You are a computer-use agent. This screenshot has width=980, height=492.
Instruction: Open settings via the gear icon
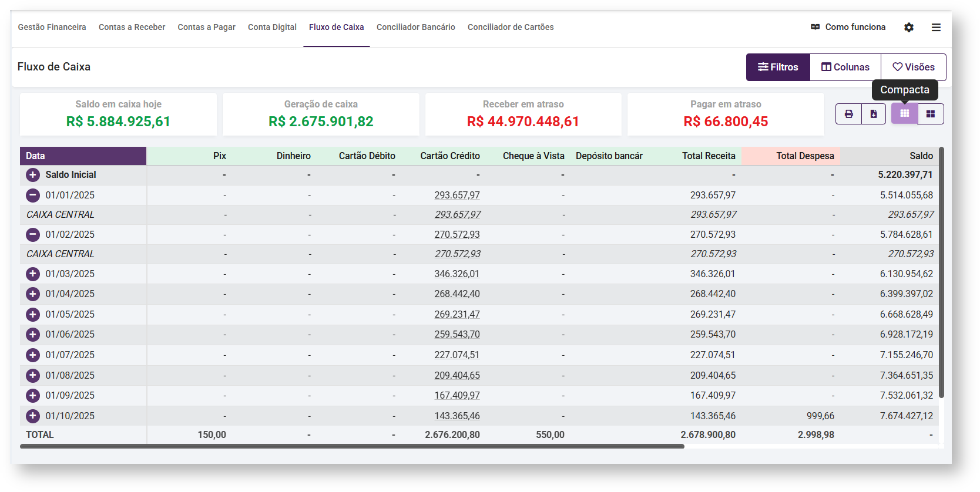909,28
